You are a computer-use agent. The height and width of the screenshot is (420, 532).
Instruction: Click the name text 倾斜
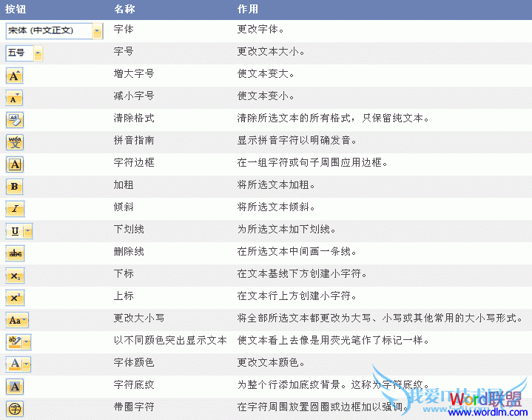pos(124,207)
